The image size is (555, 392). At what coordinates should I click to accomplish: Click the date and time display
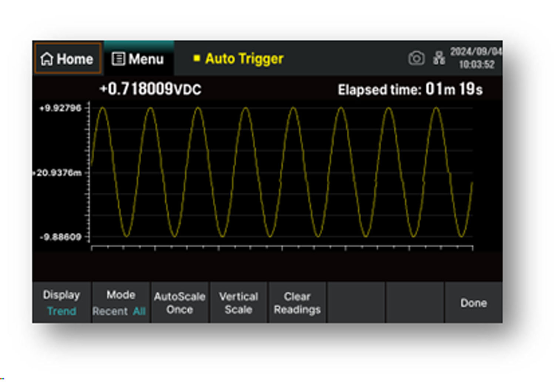(x=476, y=58)
